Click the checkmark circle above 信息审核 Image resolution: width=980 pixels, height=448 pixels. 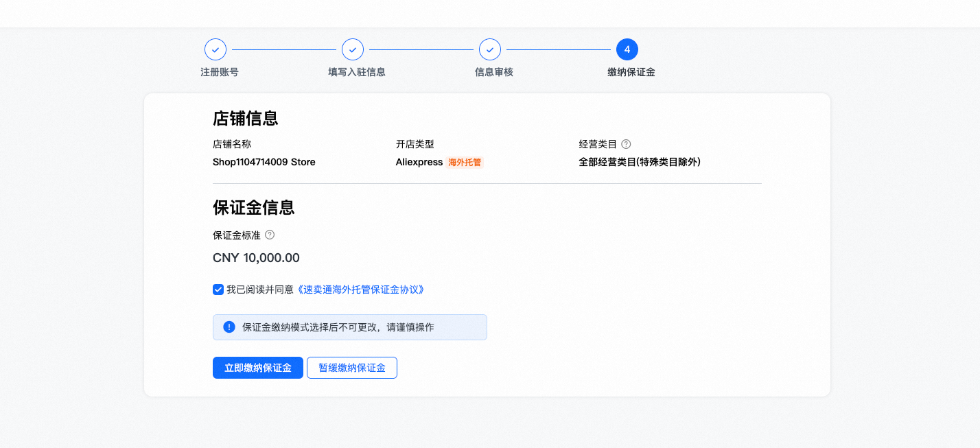(x=490, y=49)
